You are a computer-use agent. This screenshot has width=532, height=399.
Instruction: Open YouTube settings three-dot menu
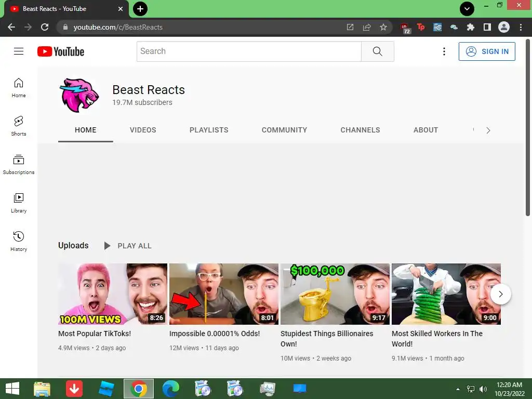(x=444, y=51)
